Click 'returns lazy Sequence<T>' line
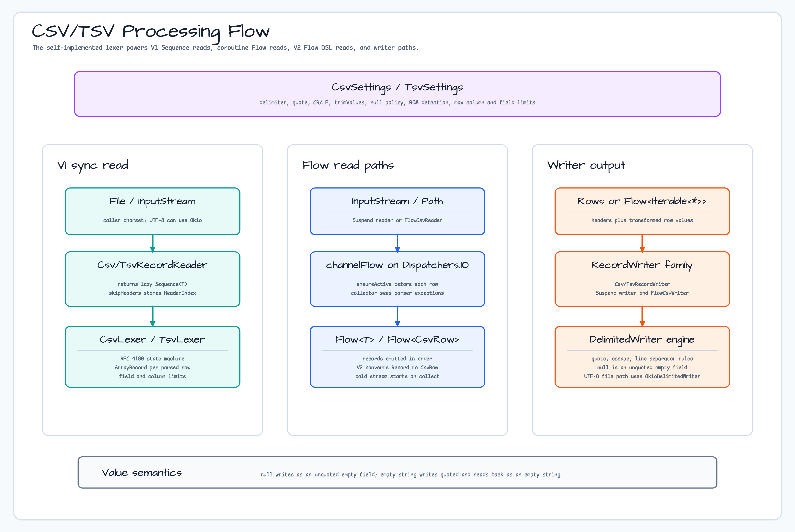Image resolution: width=795 pixels, height=532 pixels. (152, 284)
